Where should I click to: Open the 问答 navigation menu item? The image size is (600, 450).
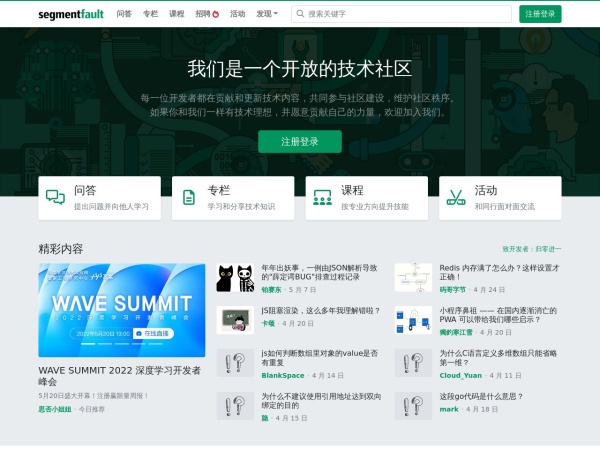(x=124, y=14)
